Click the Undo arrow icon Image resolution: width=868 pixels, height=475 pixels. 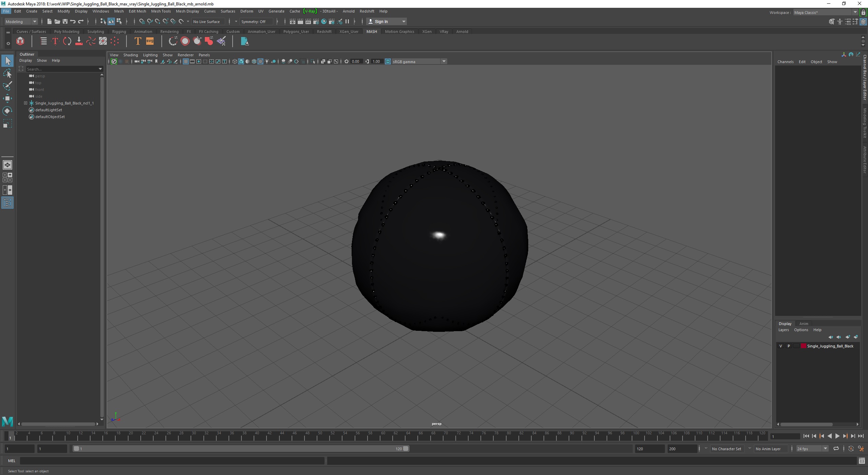point(73,21)
